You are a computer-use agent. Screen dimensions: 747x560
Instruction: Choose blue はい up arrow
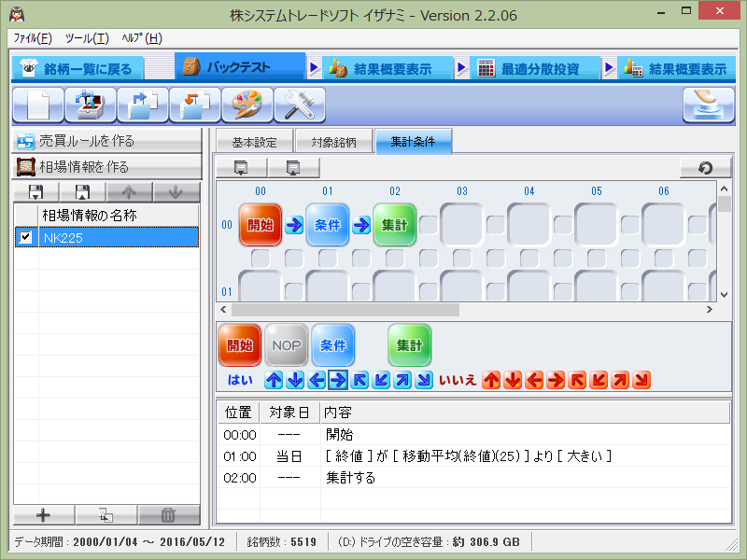pos(274,380)
